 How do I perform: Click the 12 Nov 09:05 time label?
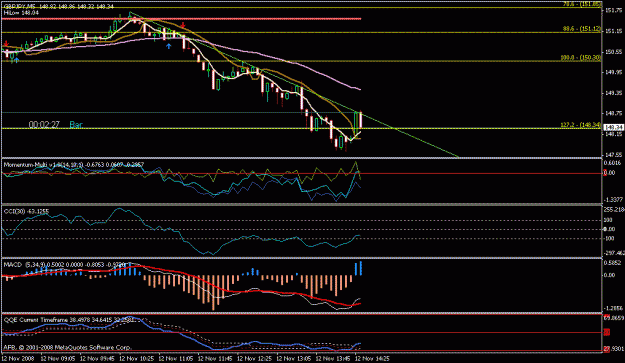tap(57, 358)
